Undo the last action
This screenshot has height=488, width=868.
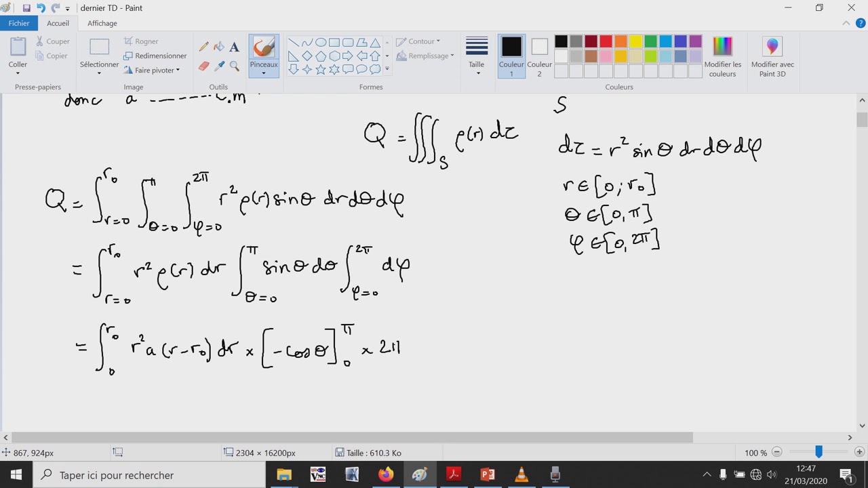click(x=41, y=8)
